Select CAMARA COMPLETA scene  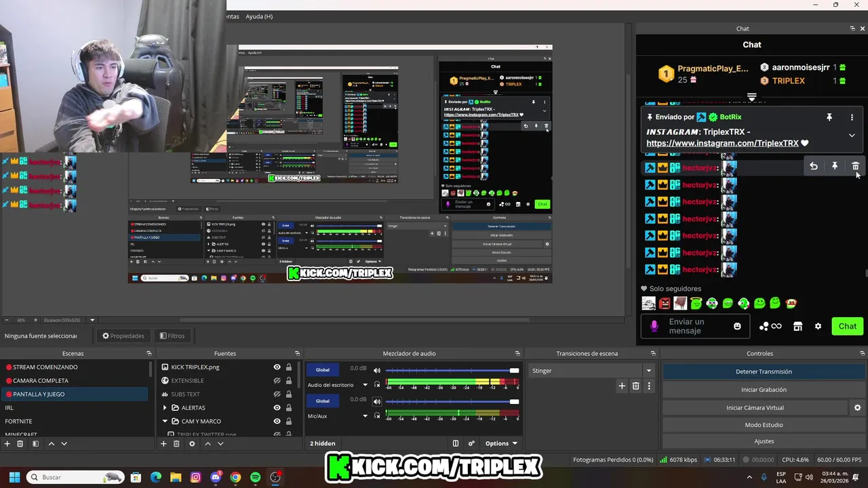(x=75, y=380)
